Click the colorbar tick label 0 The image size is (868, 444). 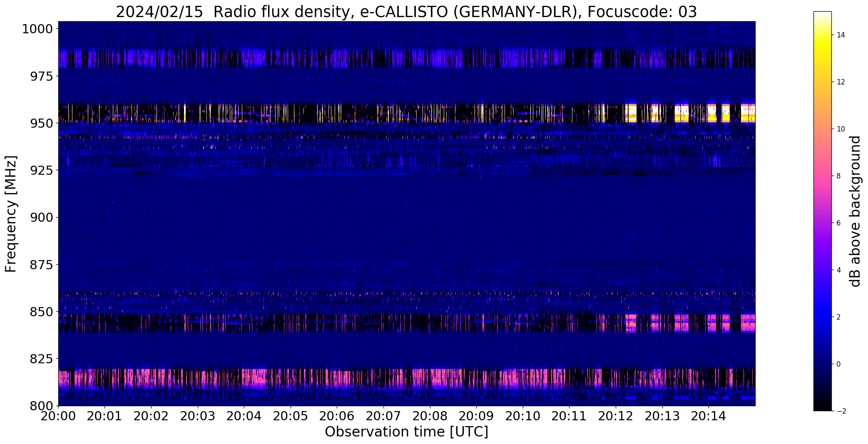(x=838, y=364)
